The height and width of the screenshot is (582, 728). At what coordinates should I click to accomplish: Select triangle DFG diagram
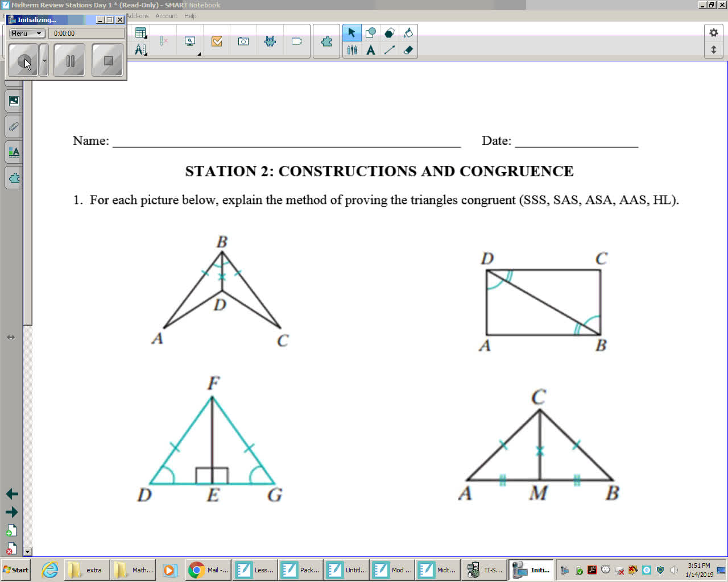(211, 439)
